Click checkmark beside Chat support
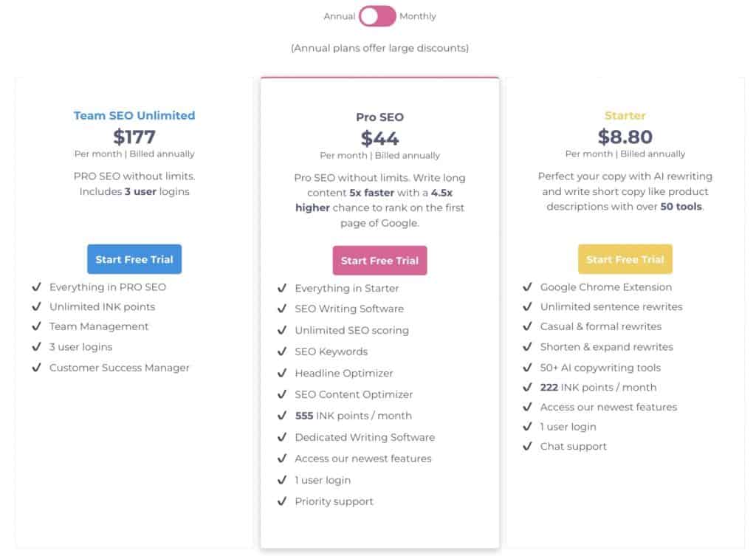The image size is (756, 556). (x=527, y=446)
